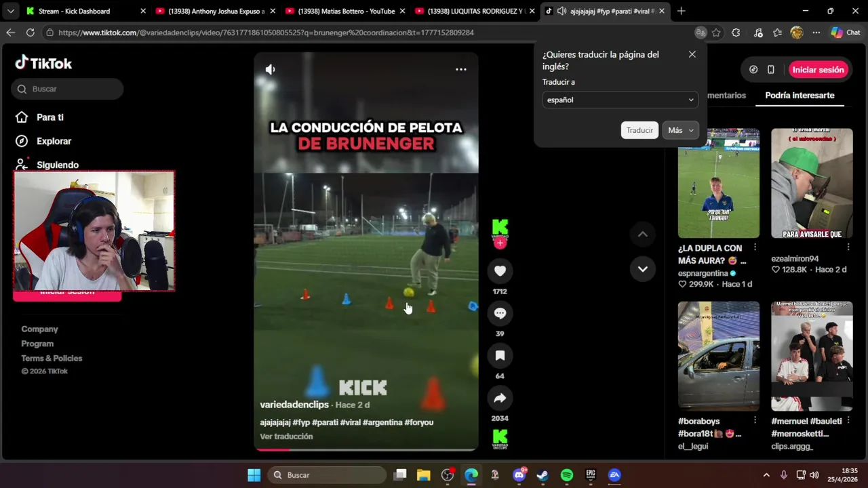The image size is (868, 488).
Task: Open get-app phone icon in TikTok header
Action: click(x=771, y=70)
